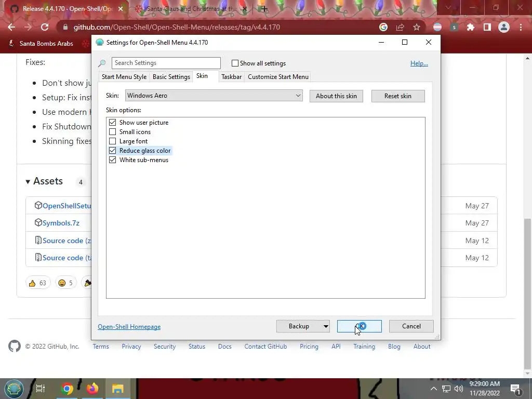Confirm settings with OK button
This screenshot has height=399, width=532.
tap(360, 326)
